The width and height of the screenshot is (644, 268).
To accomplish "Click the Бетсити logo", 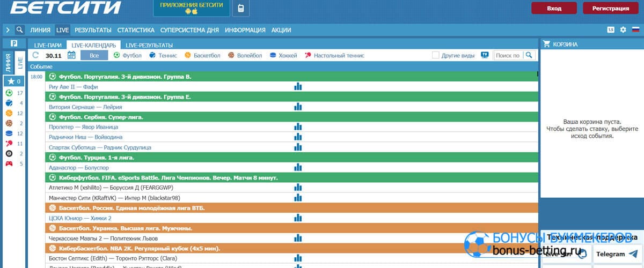I will [x=67, y=8].
